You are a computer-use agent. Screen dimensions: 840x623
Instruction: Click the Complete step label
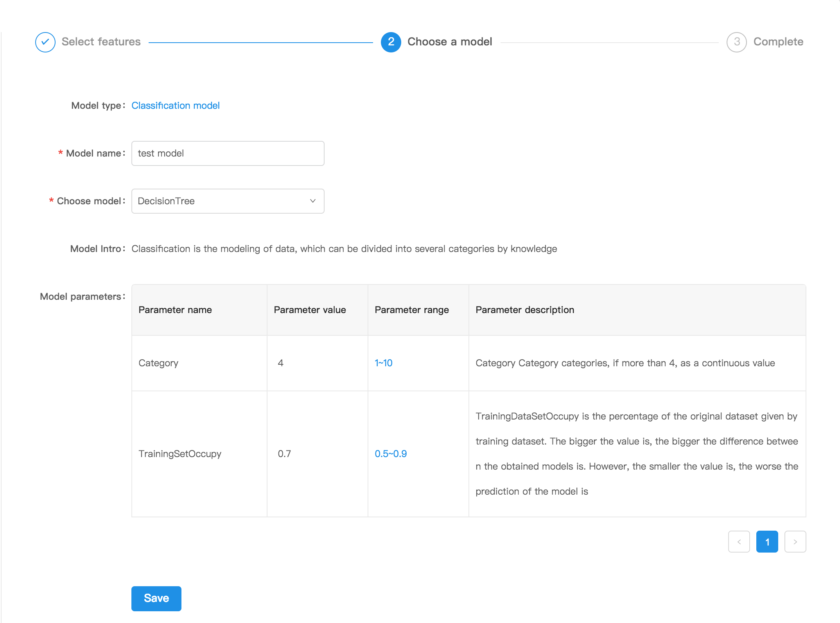778,42
